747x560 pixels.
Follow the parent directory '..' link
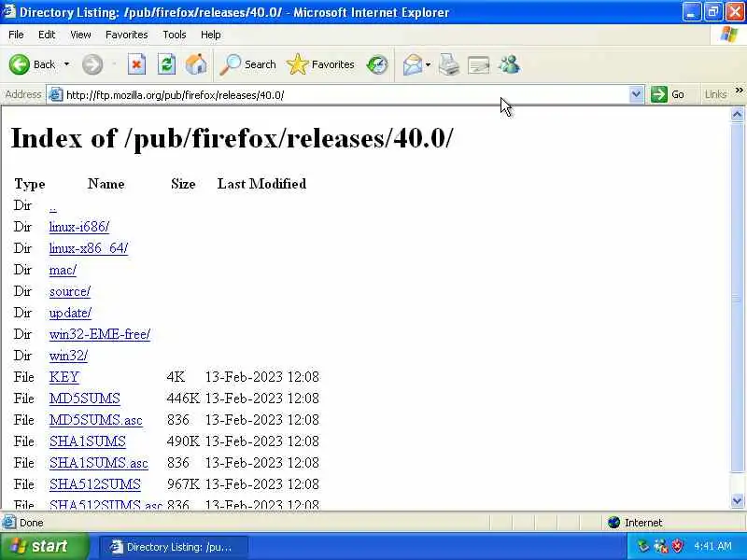tap(53, 207)
